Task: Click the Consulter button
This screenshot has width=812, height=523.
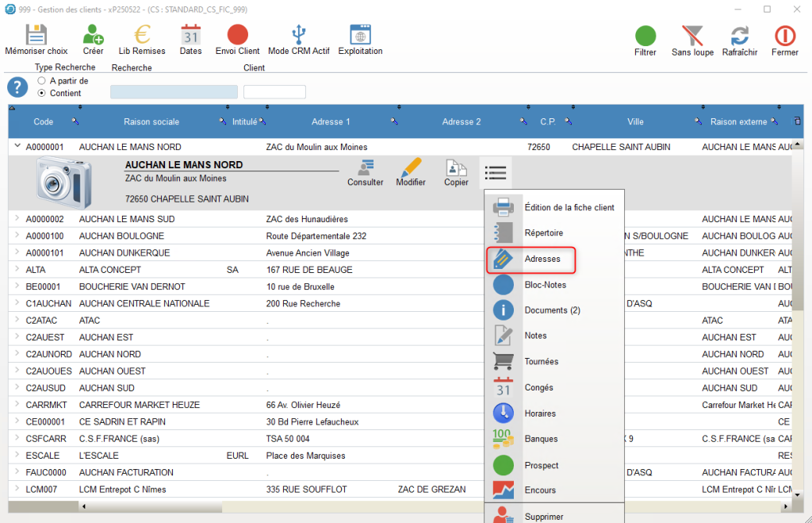Action: (366, 172)
